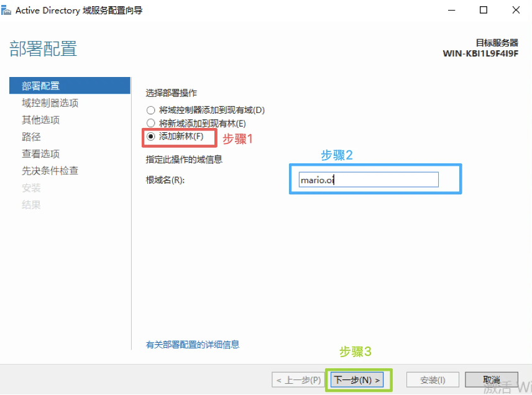Click the 上一步(P) button

click(298, 379)
